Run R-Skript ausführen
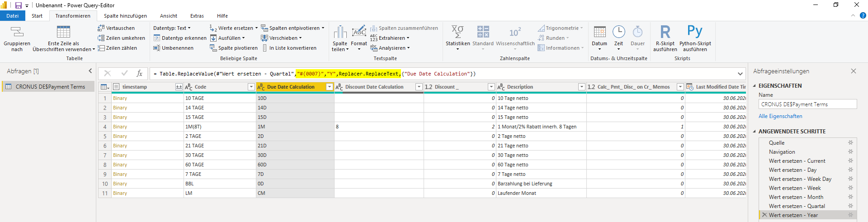The height and width of the screenshot is (222, 868). (665, 38)
